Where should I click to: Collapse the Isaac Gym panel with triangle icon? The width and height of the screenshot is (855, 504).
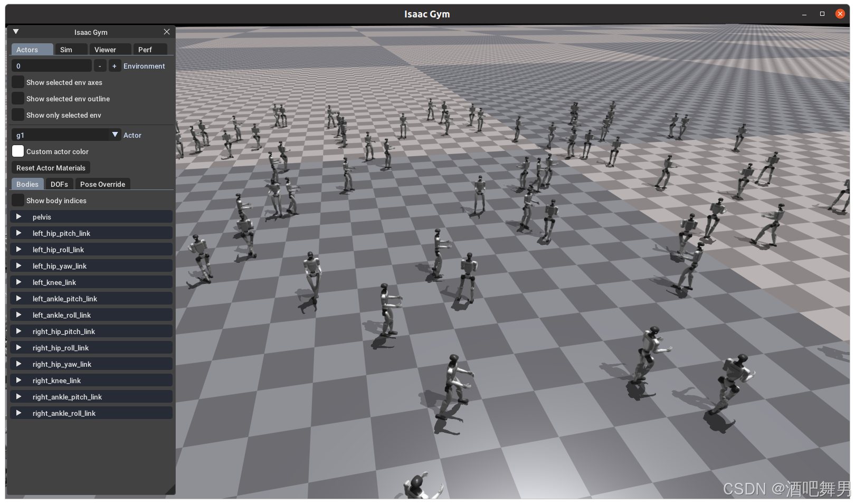tap(16, 32)
